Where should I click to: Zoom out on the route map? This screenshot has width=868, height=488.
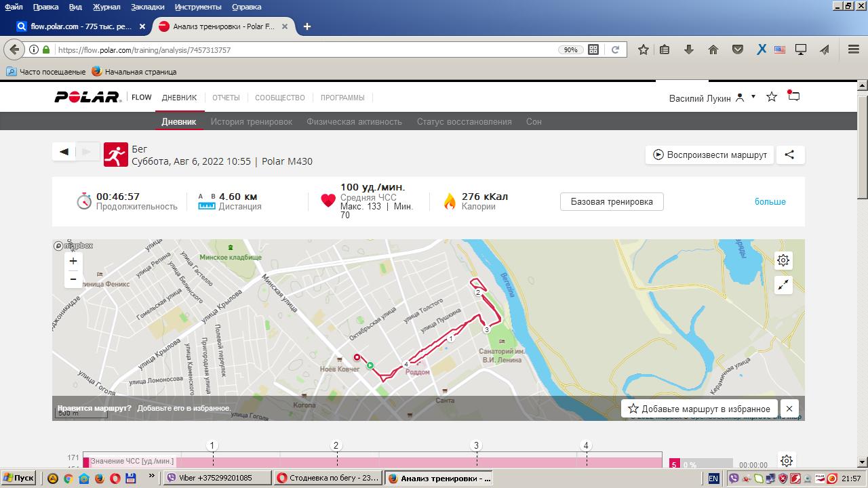(73, 279)
